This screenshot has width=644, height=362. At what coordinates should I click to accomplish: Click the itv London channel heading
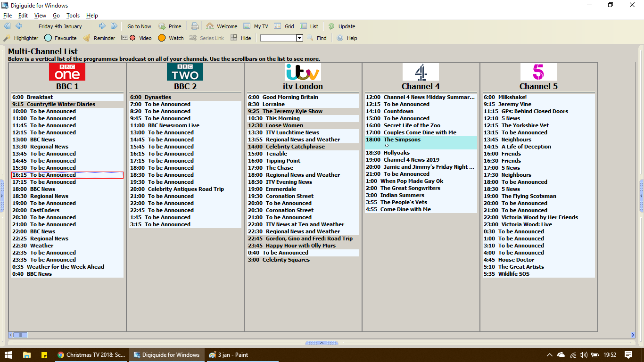[x=303, y=86]
